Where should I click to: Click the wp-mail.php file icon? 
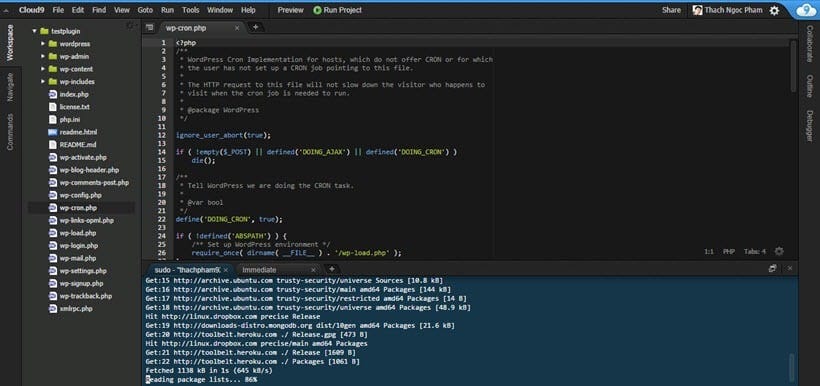53,258
